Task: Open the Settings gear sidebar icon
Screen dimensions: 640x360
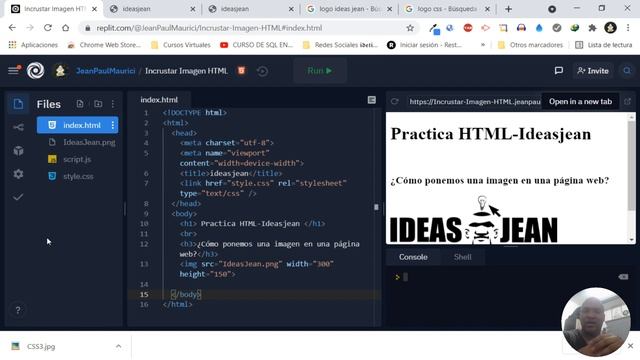Action: [x=18, y=174]
